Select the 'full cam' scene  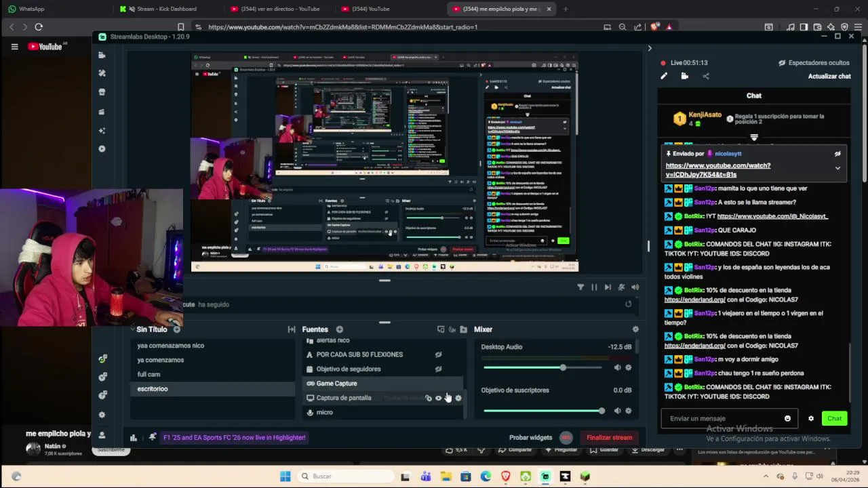[212, 374]
